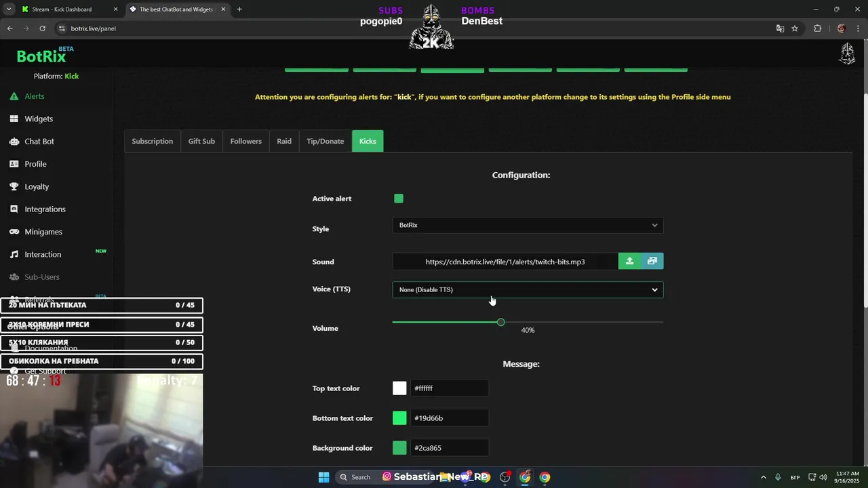This screenshot has width=868, height=488.
Task: Open the Bottom text color swatch
Action: tap(399, 418)
